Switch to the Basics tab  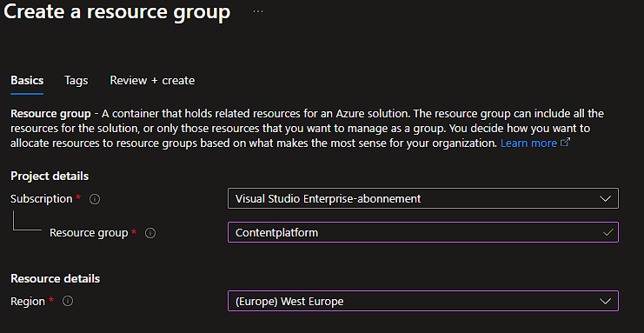pos(27,80)
